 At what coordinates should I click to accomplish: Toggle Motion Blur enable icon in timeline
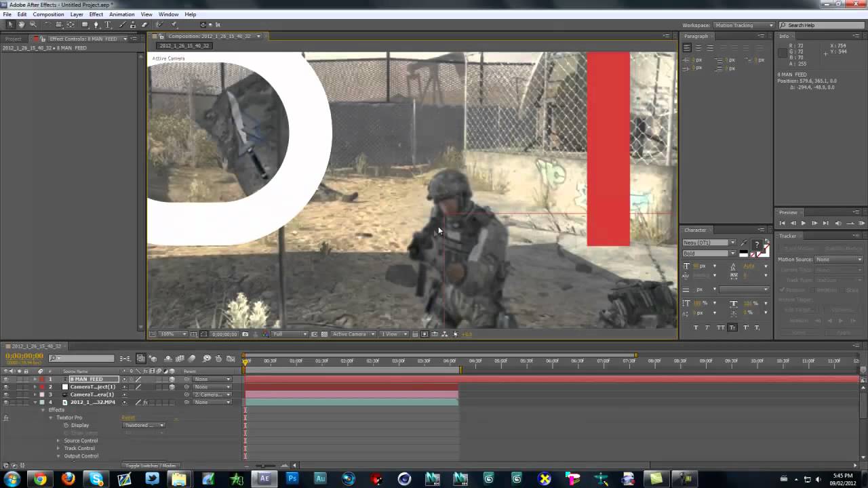191,359
